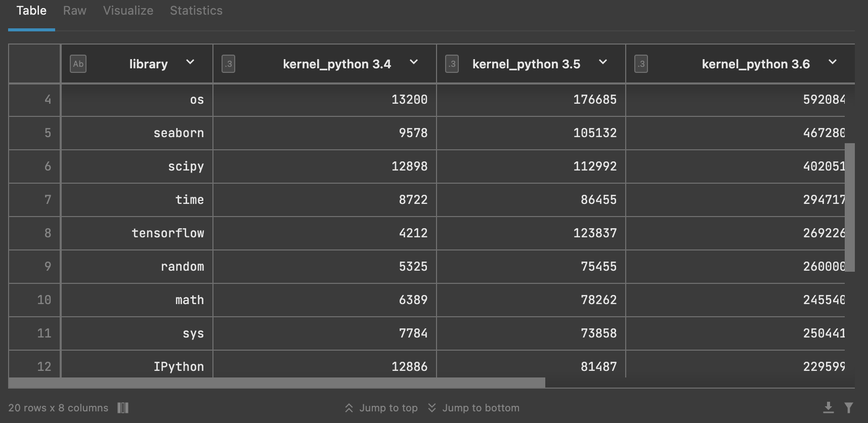
Task: Click the Jump to top link
Action: point(388,408)
